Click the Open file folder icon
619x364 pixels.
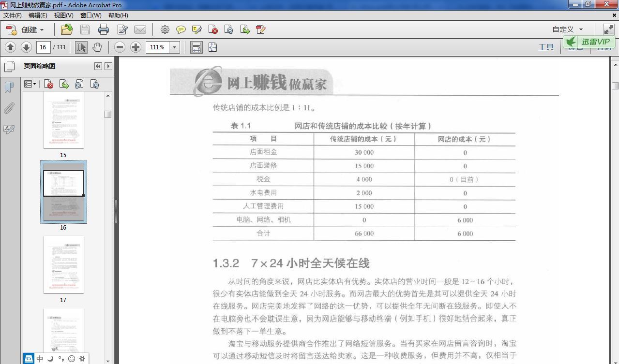coord(67,29)
